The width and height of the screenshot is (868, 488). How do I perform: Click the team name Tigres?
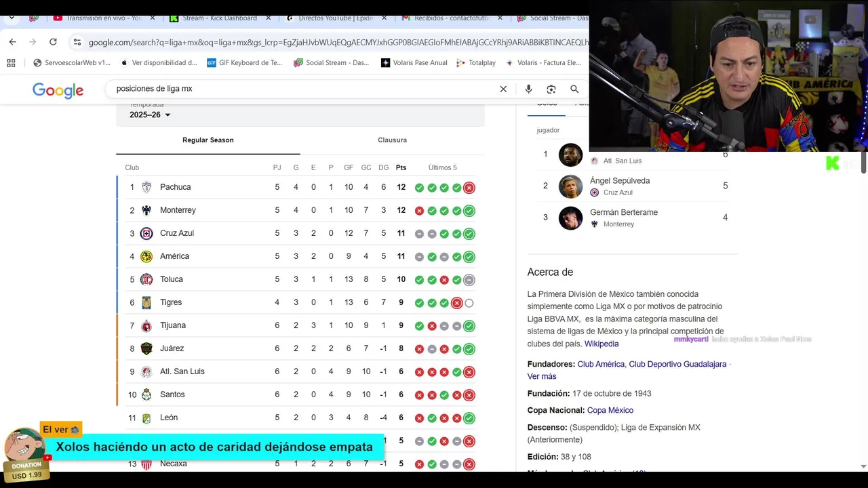point(171,302)
